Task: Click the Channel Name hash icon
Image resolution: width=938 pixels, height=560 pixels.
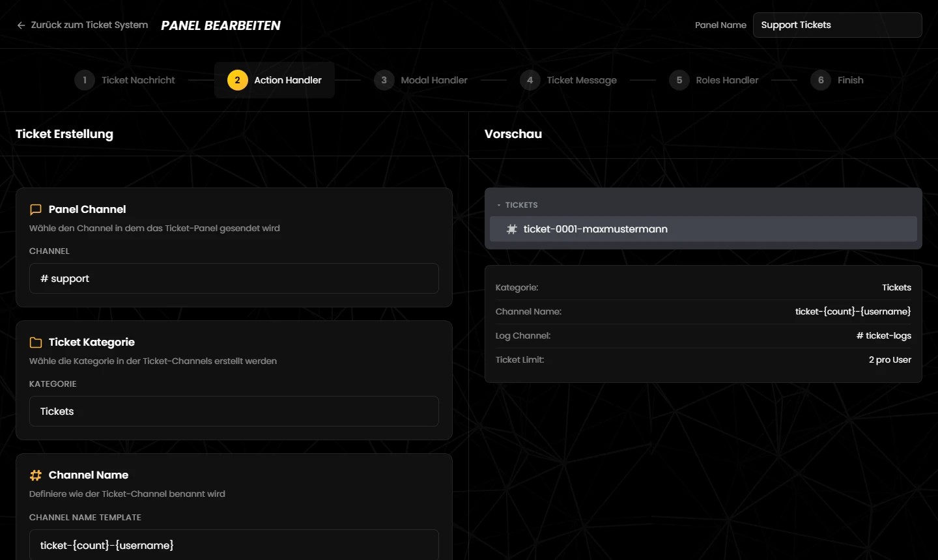Action: click(36, 475)
